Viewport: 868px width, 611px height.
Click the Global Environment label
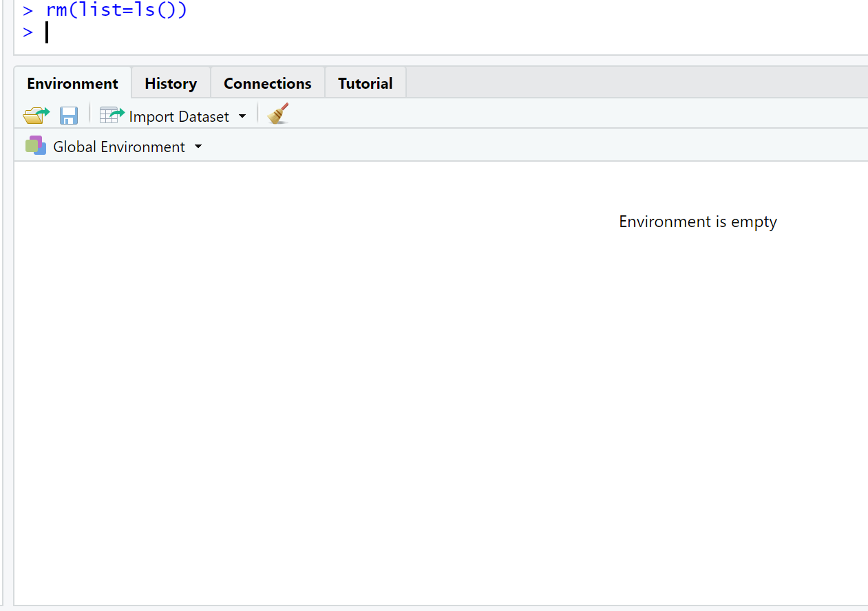[119, 147]
